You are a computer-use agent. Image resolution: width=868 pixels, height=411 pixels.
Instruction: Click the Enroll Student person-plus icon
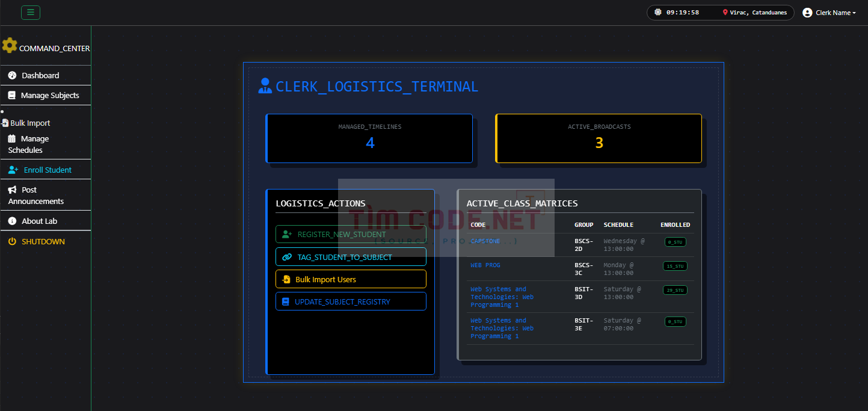tap(13, 170)
